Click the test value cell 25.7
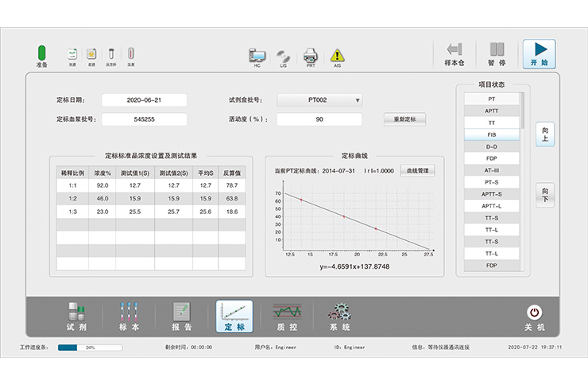 174,212
